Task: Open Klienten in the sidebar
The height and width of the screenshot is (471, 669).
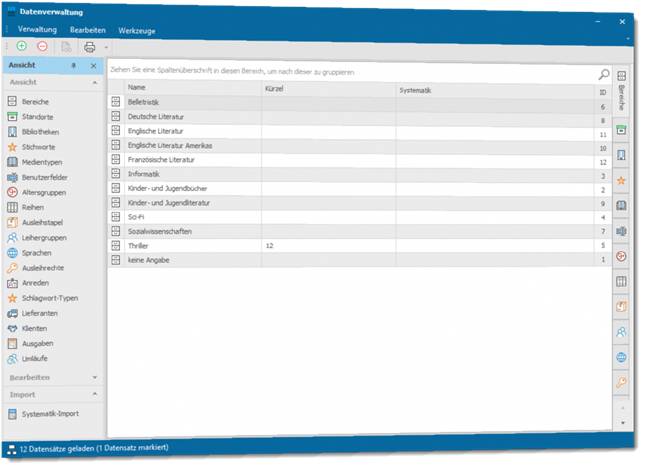Action: click(x=27, y=328)
